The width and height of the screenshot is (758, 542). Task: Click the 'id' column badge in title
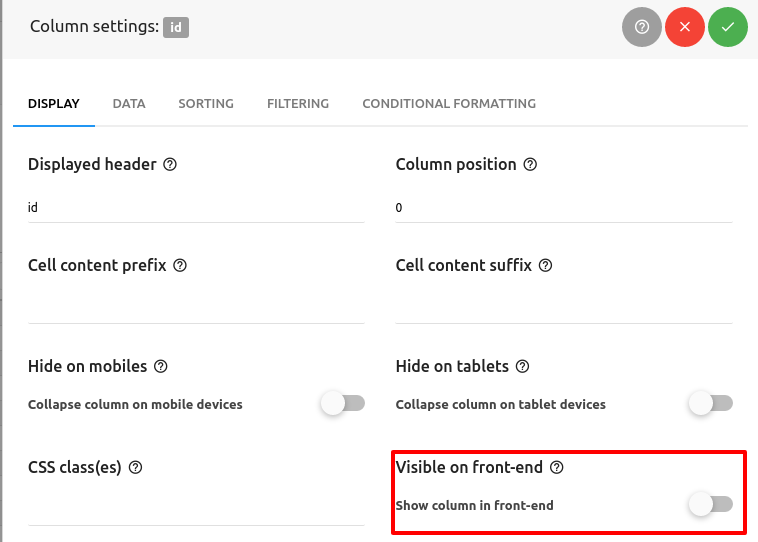click(x=176, y=27)
